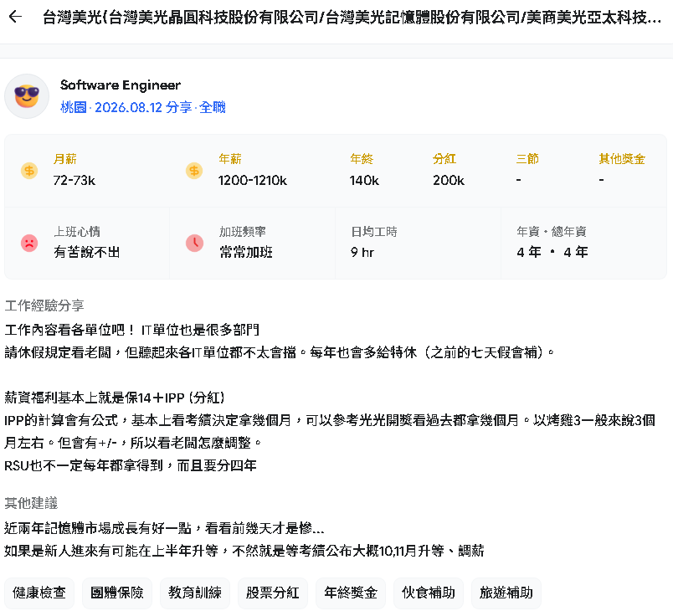Select the 年終獎金 benefit tag
The height and width of the screenshot is (616, 673).
(x=351, y=593)
